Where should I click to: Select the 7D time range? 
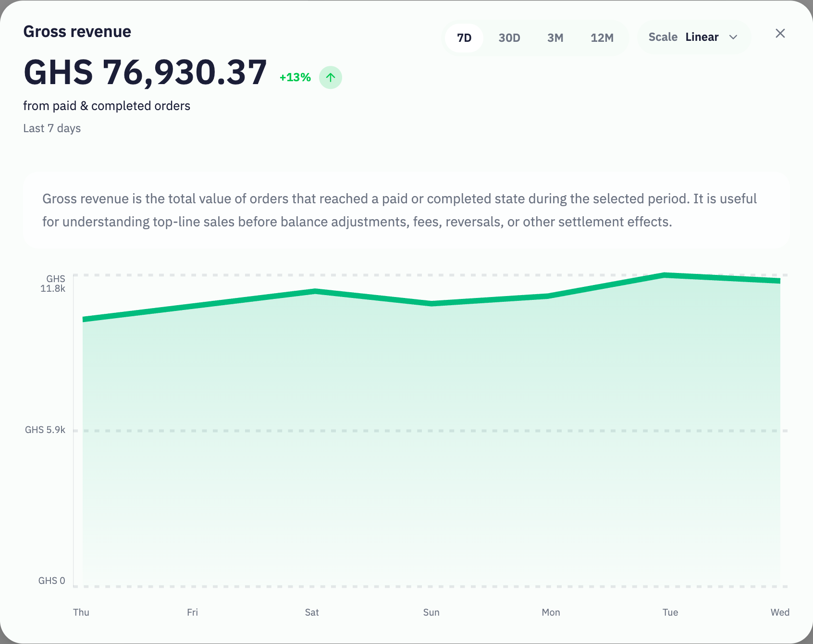[x=464, y=38]
